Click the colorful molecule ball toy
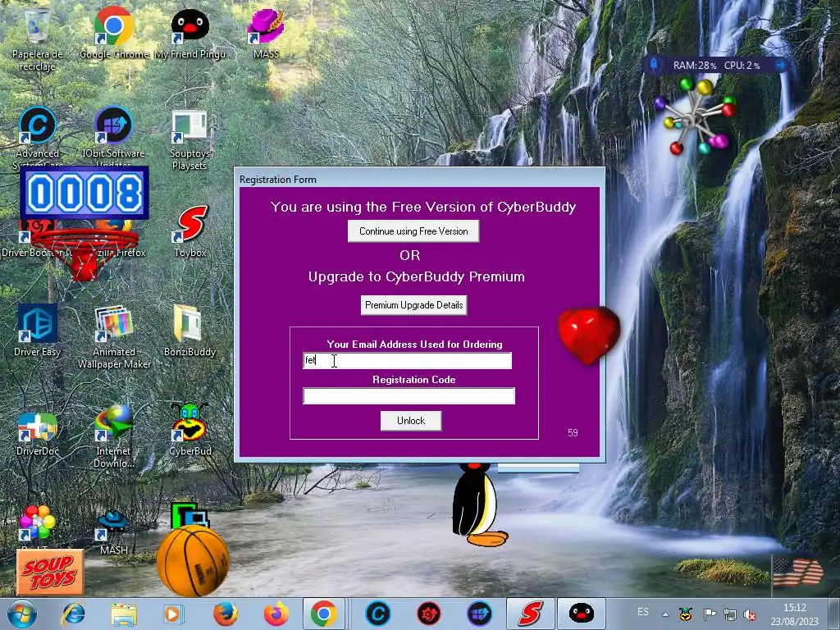This screenshot has height=630, width=840. pyautogui.click(x=695, y=116)
